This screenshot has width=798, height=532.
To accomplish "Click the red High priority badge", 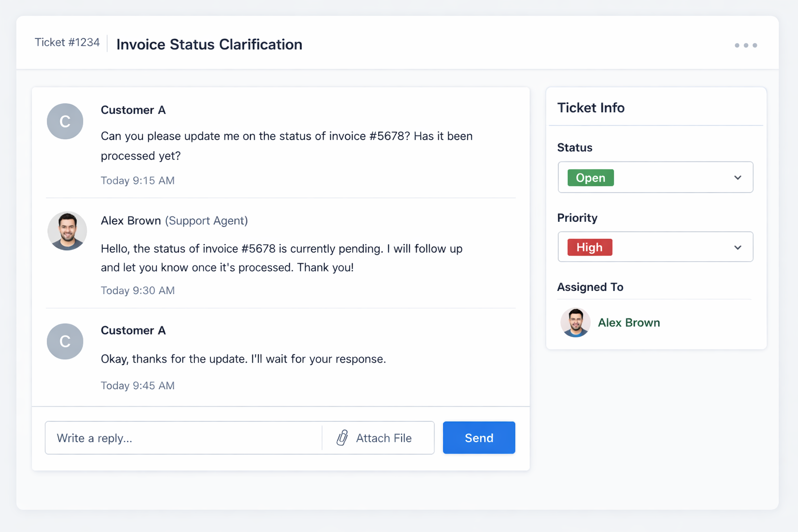I will click(x=589, y=247).
